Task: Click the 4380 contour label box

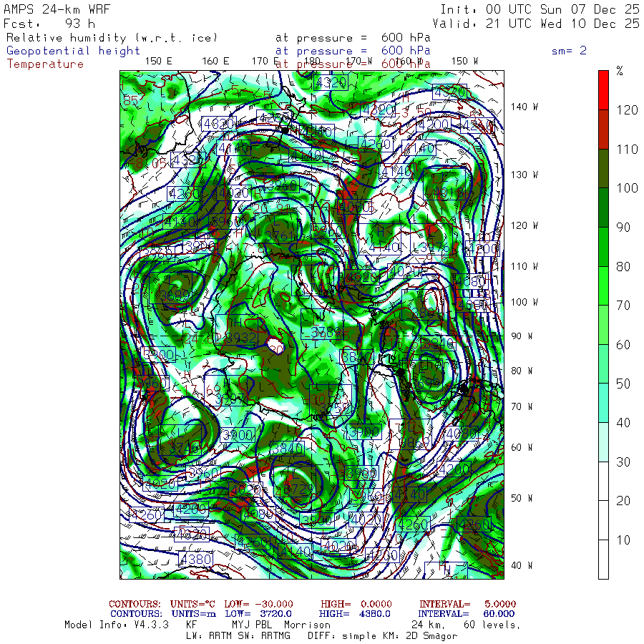Action: [196, 559]
